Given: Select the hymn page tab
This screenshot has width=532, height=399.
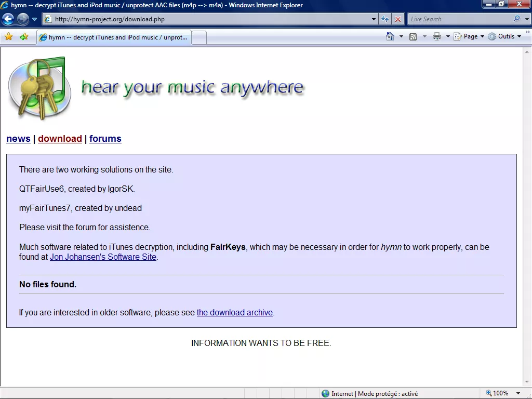Looking at the screenshot, I should coord(114,37).
